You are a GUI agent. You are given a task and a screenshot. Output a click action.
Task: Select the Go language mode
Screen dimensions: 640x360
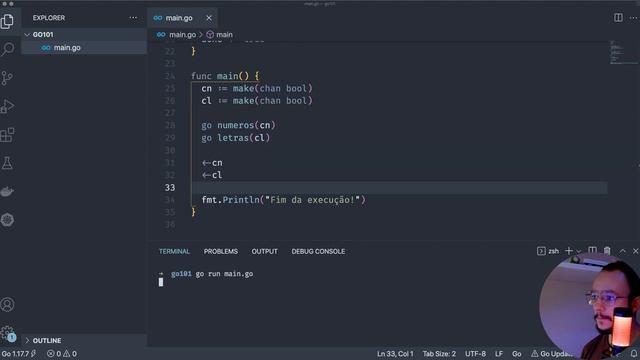pos(517,354)
